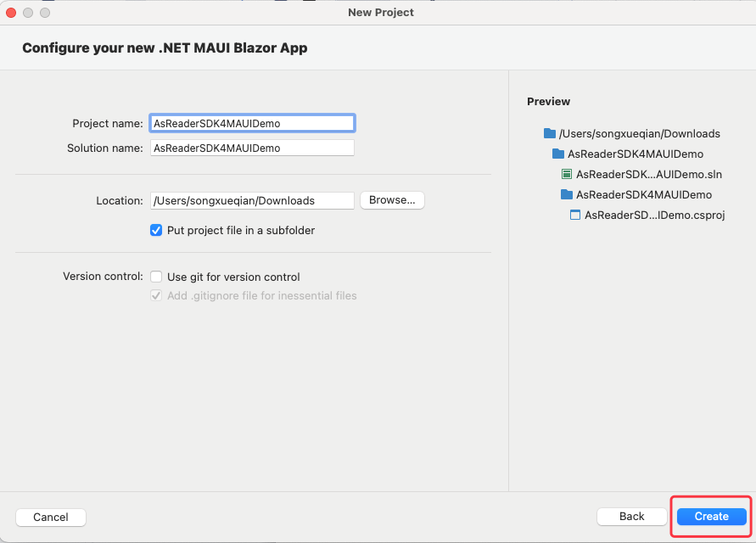Click the Create button
Screen dimensions: 756x543
click(x=711, y=516)
